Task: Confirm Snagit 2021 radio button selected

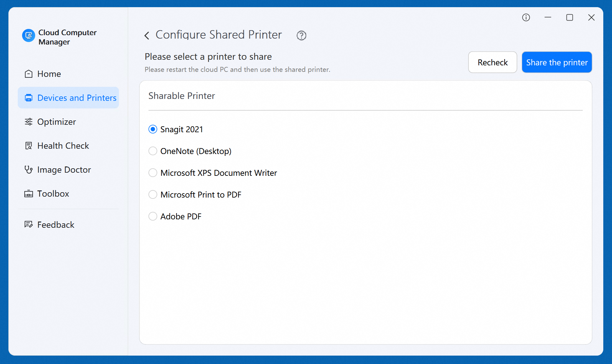Action: tap(153, 129)
